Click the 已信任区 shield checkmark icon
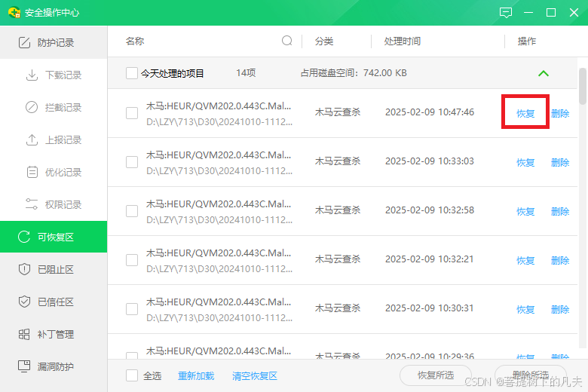 click(x=24, y=302)
